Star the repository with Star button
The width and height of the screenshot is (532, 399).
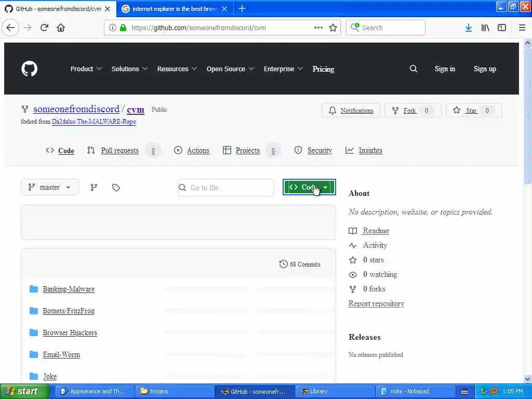(474, 110)
